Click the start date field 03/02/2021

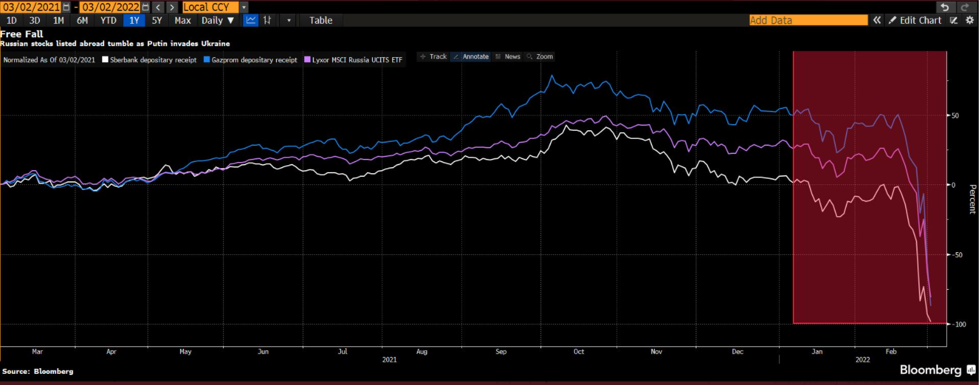tap(31, 7)
